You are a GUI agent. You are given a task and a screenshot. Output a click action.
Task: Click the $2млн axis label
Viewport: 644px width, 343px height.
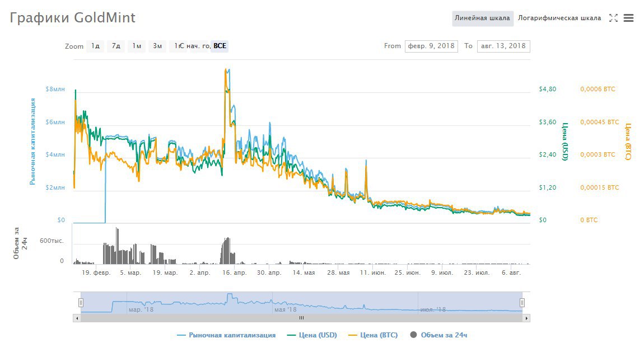click(x=55, y=187)
